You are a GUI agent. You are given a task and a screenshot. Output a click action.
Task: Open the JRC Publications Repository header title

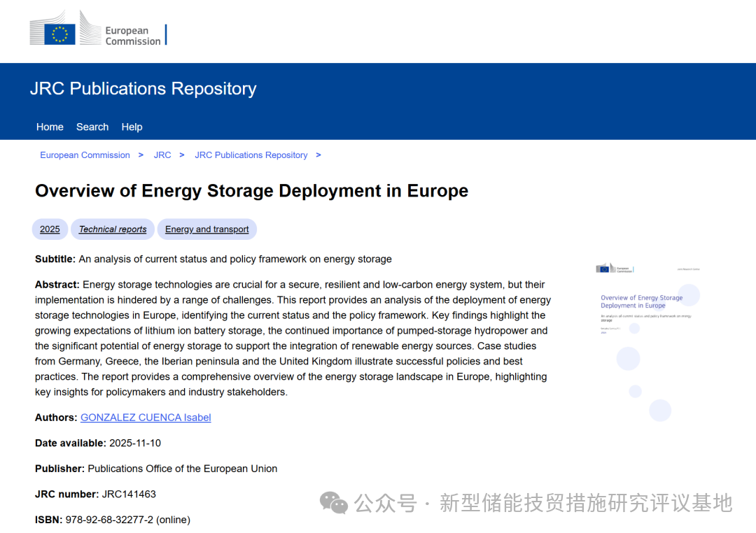pos(143,89)
